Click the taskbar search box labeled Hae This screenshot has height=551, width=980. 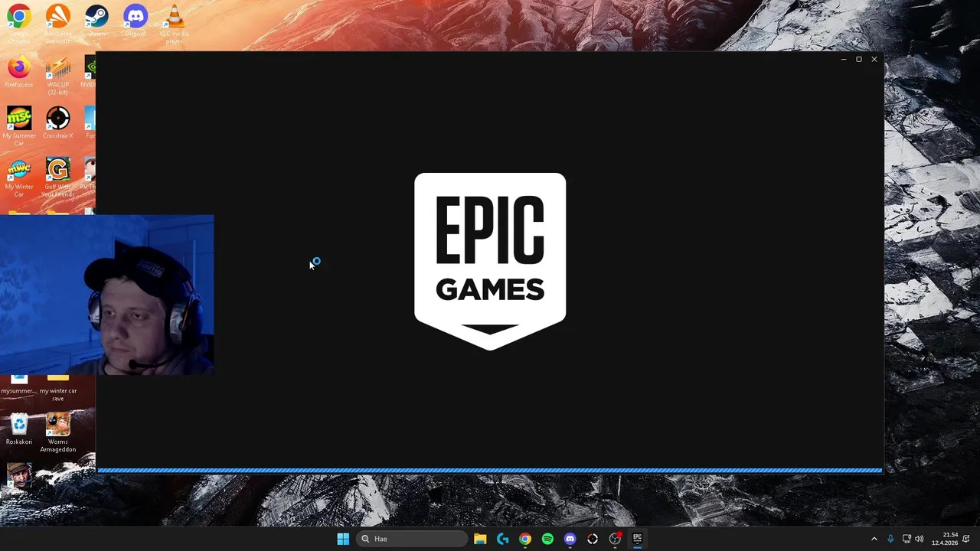[x=412, y=539]
